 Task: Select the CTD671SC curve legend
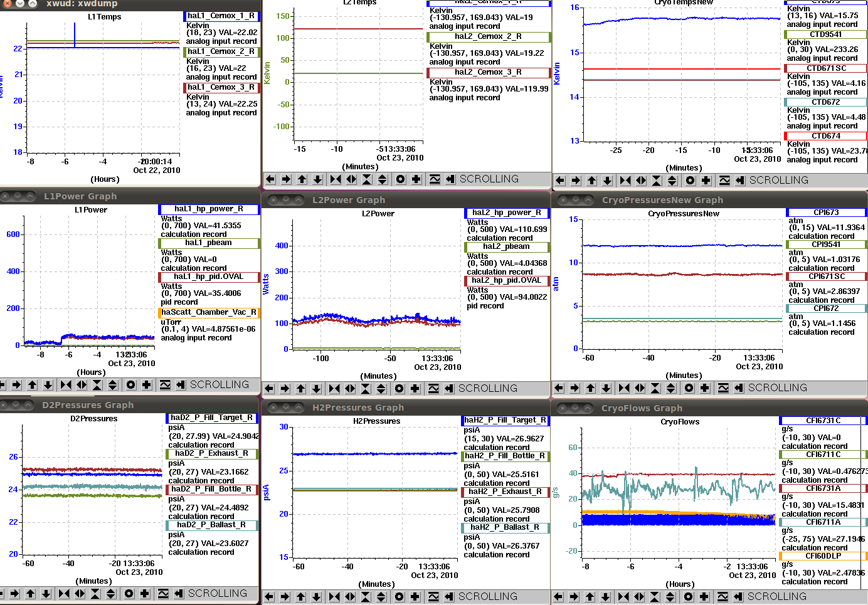coord(826,68)
